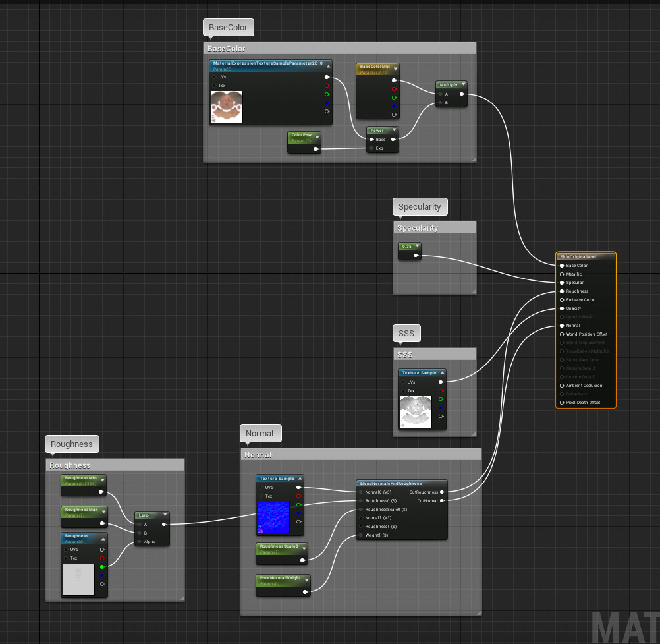Expand the RoughnessScale0 node arrow
660x644 pixels.
pos(304,548)
